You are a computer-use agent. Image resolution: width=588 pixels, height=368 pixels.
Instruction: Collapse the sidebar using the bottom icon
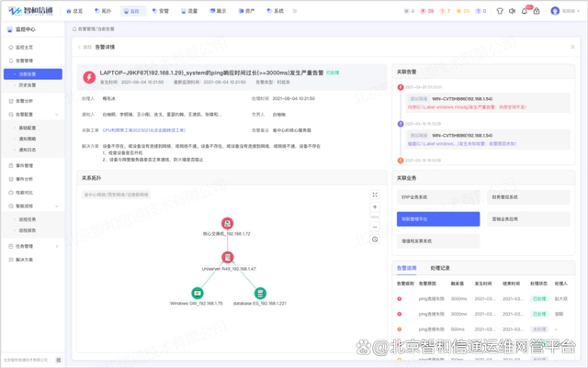click(59, 360)
